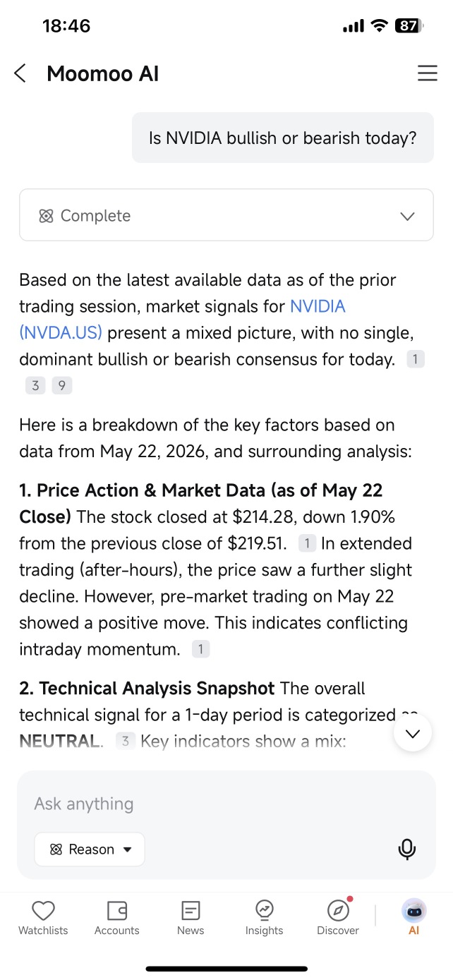Tap citation 1 after $219.51
453x980 pixels.
point(307,543)
